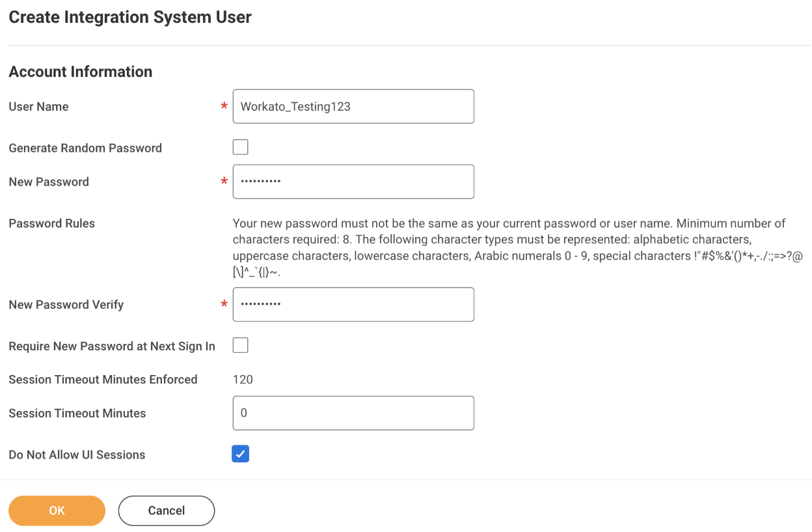
Task: Click the required asterisk next to New Password
Action: 224,182
